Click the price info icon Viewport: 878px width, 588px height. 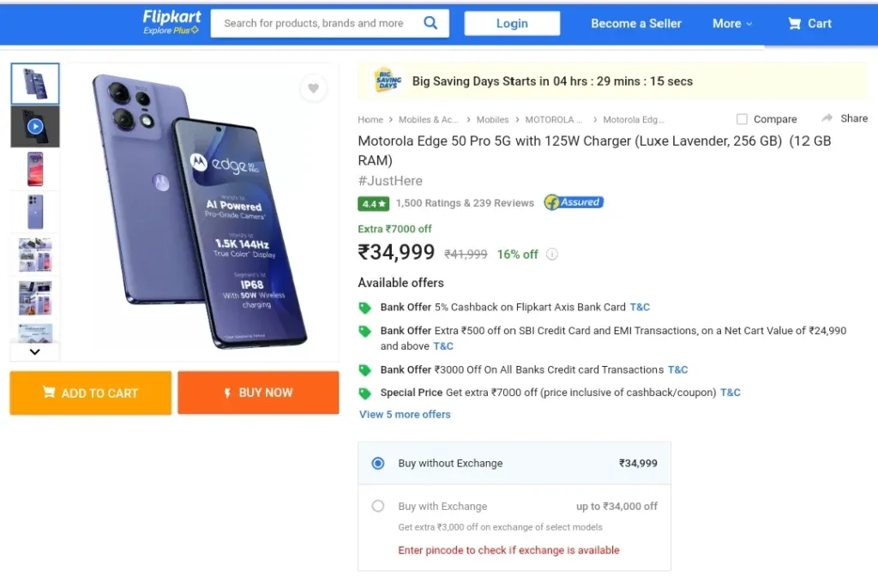click(x=552, y=255)
